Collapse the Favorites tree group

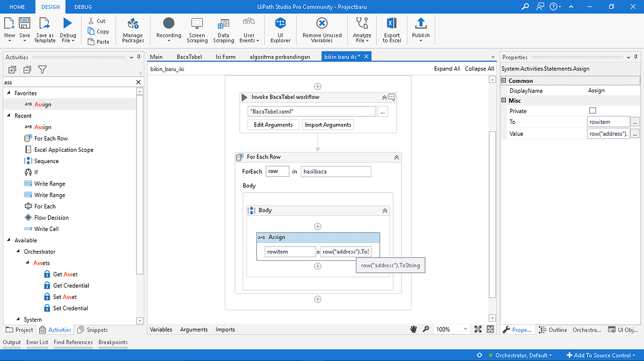pos(9,93)
